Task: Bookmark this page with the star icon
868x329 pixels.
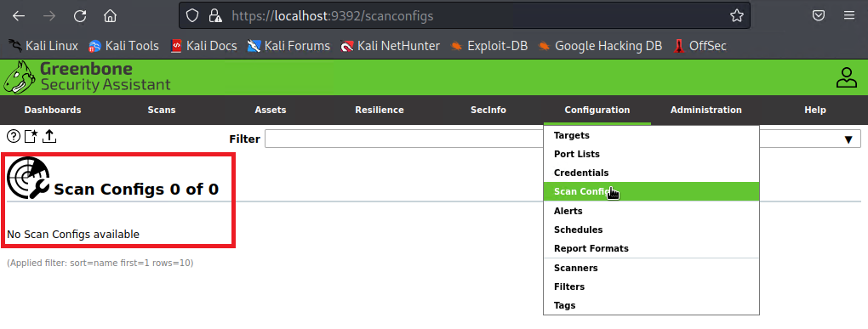Action: (736, 16)
